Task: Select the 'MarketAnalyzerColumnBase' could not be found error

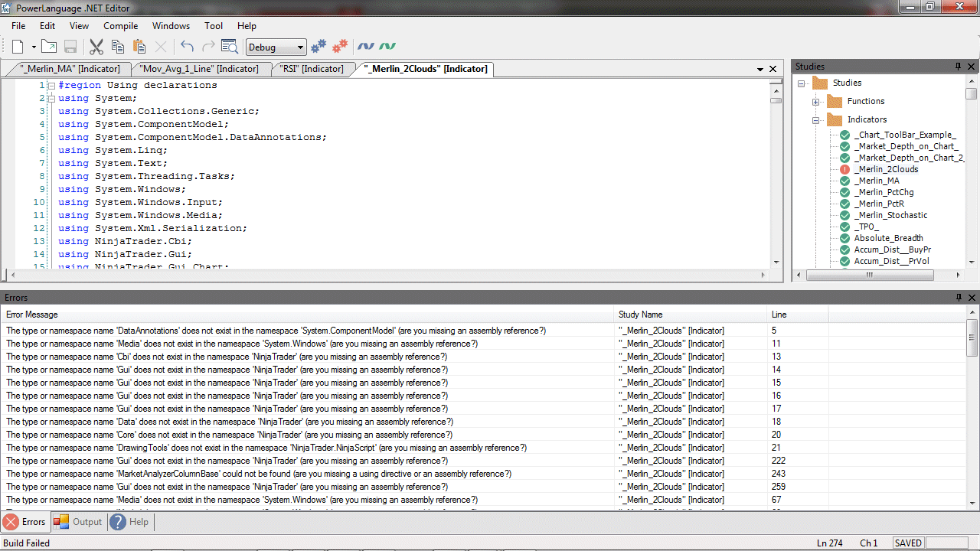Action: pos(483,474)
